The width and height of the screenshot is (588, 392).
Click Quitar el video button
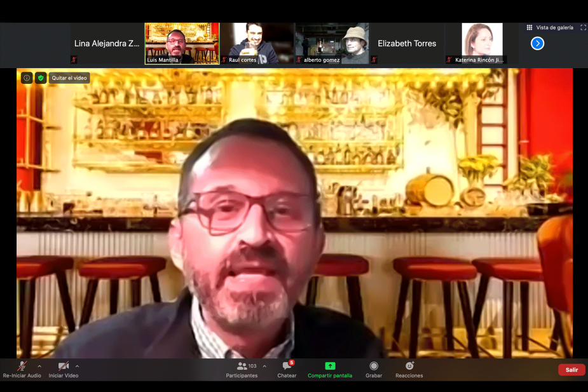(69, 78)
